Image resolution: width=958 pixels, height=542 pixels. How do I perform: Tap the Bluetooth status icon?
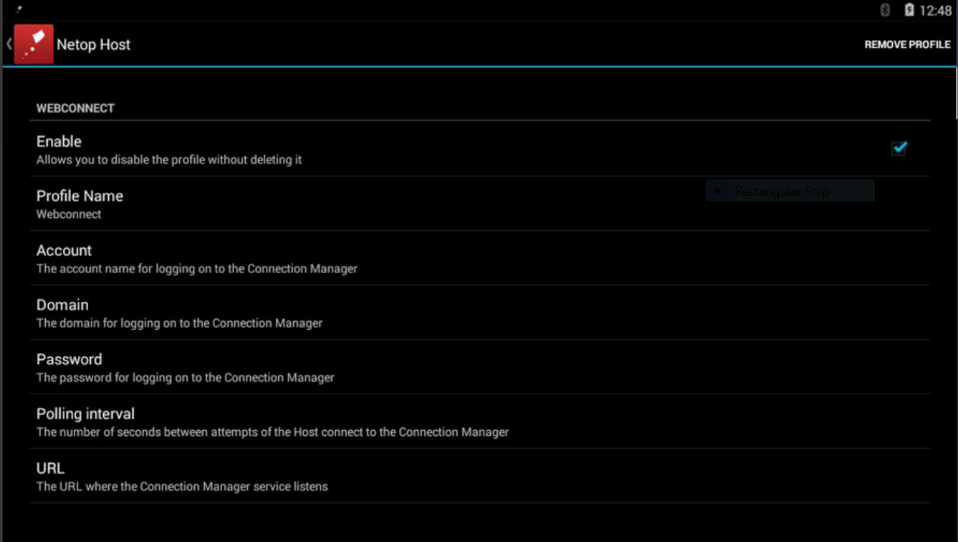[x=885, y=10]
